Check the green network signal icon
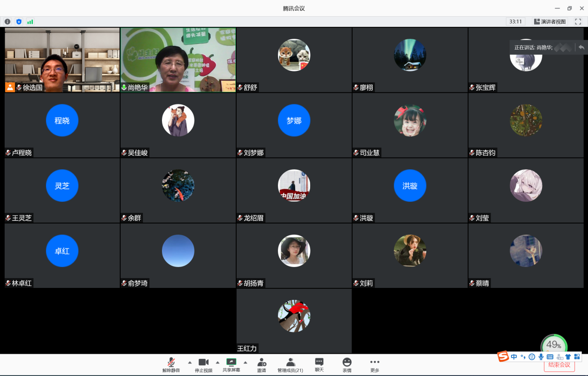Image resolution: width=588 pixels, height=376 pixels. [30, 21]
